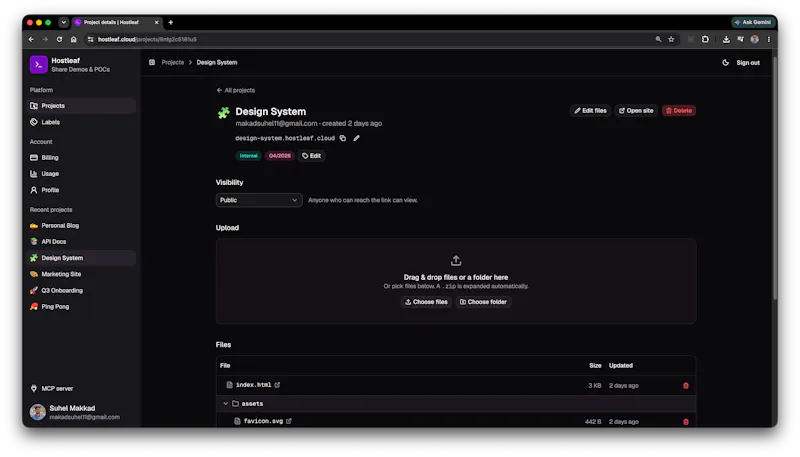
Task: Go back in browser history
Action: click(x=31, y=39)
